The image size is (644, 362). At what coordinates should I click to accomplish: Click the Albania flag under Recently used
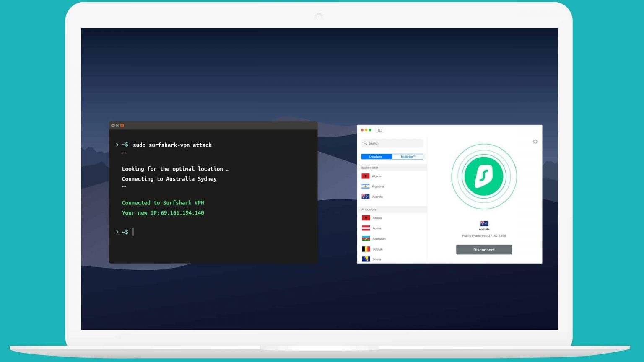point(366,176)
